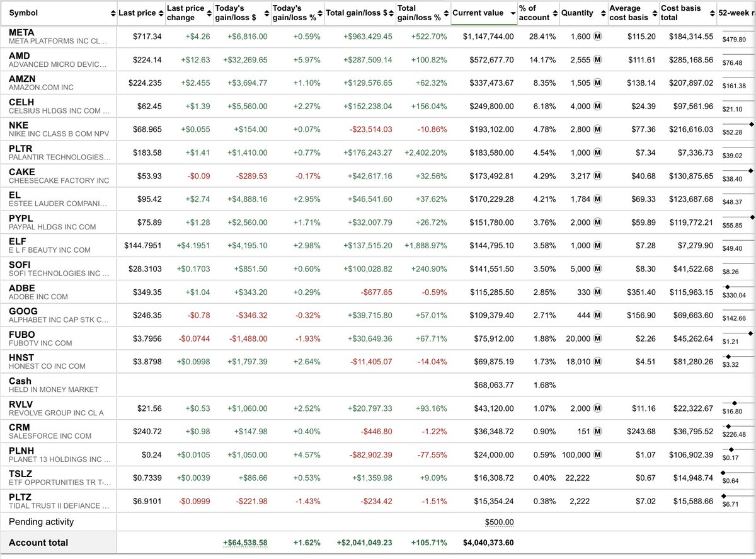Click the margin M badge for RVLV
Viewport: 756px width, 559px height.
click(x=598, y=408)
